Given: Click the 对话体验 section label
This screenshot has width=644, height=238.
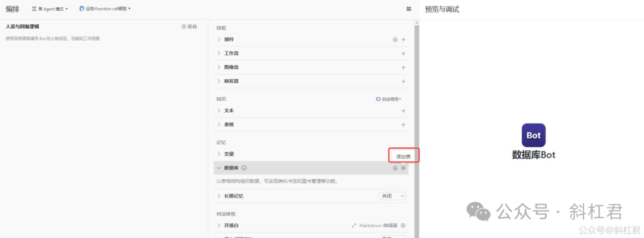Looking at the screenshot, I should click(226, 214).
